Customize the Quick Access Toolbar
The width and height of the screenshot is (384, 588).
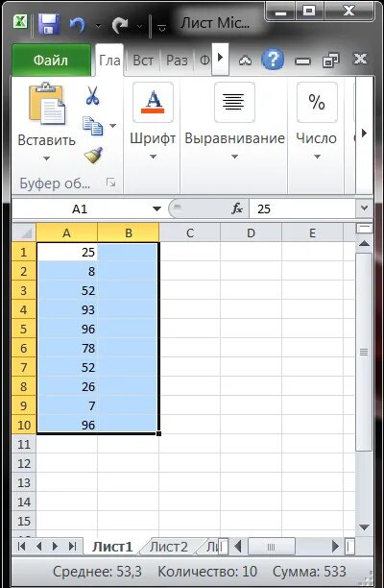click(162, 27)
